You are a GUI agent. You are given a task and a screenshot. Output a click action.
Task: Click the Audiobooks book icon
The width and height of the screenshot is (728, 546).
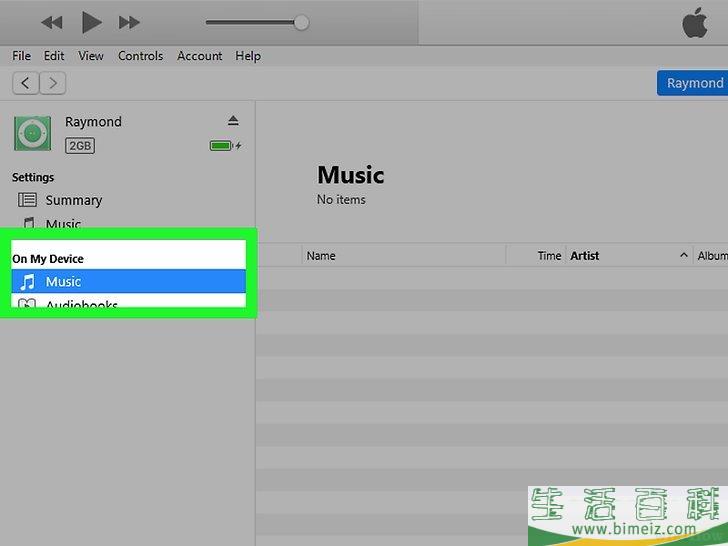26,303
